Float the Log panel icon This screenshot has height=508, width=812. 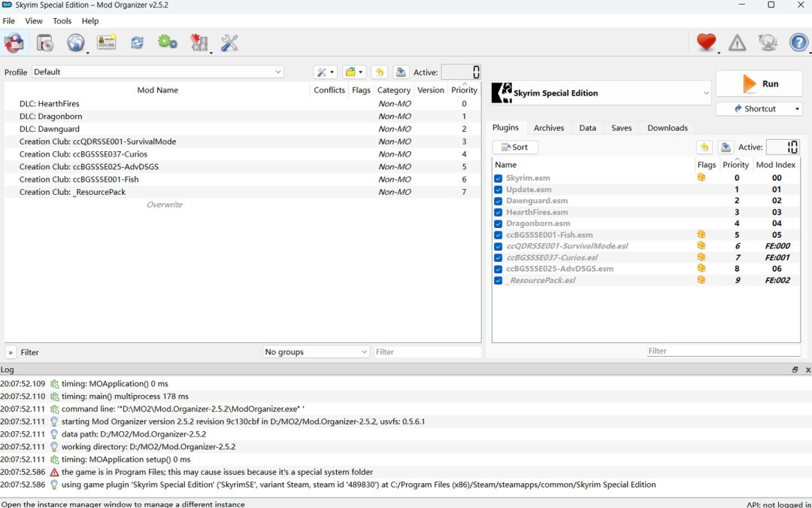tap(795, 370)
